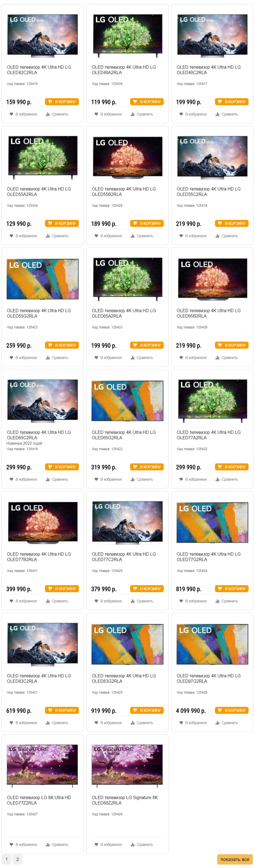This screenshot has height=868, width=254.
Task: Add OLED48C2RLA to cart
Action: [x=232, y=101]
